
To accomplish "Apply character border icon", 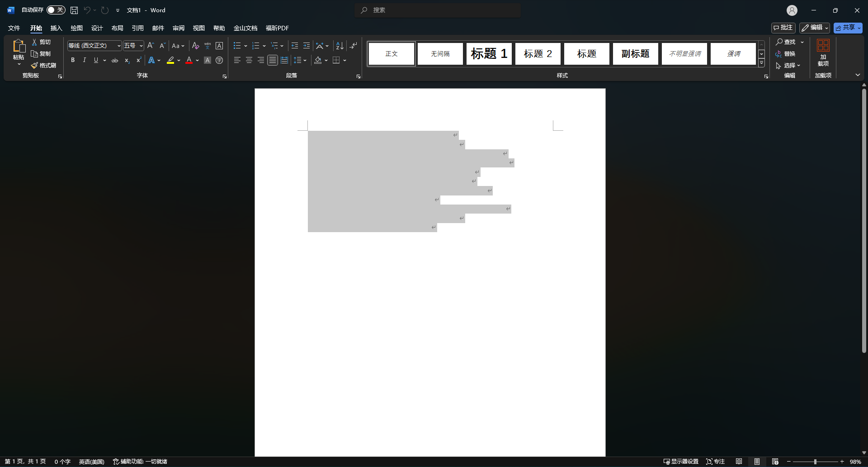I will [x=219, y=46].
